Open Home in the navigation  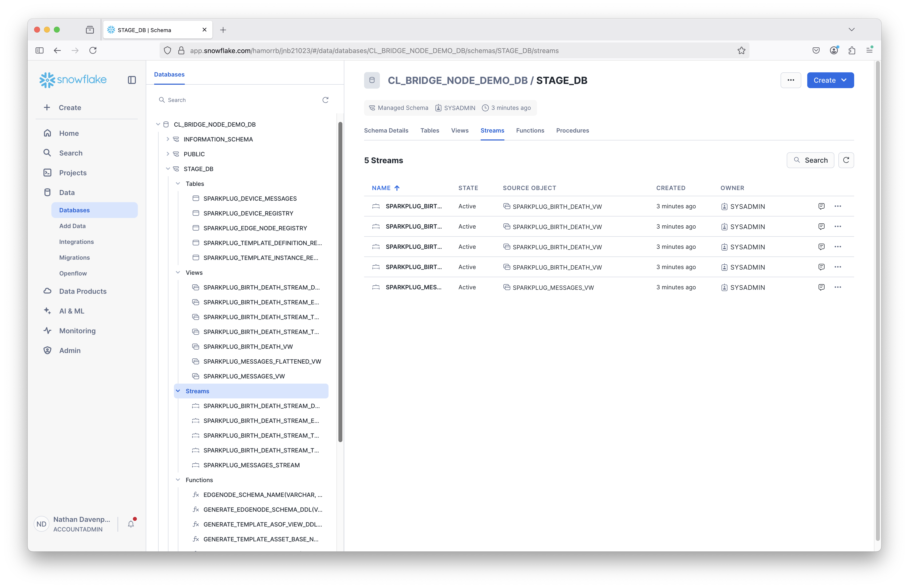(x=69, y=133)
